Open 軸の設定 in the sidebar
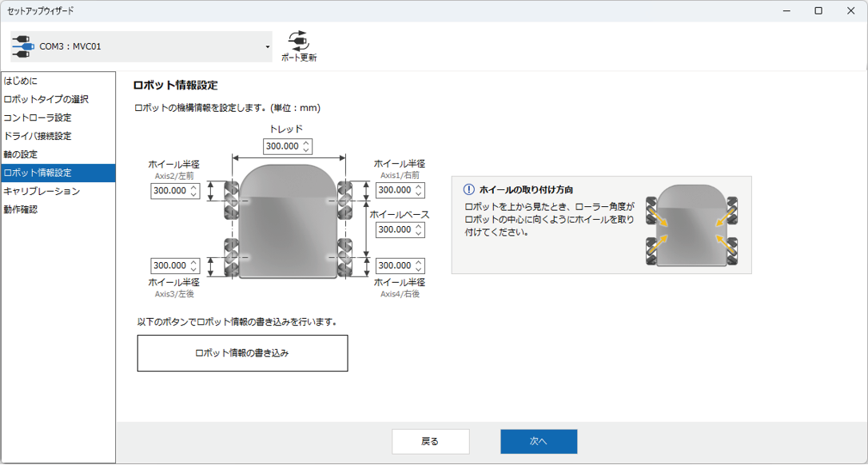The image size is (868, 465). [21, 154]
